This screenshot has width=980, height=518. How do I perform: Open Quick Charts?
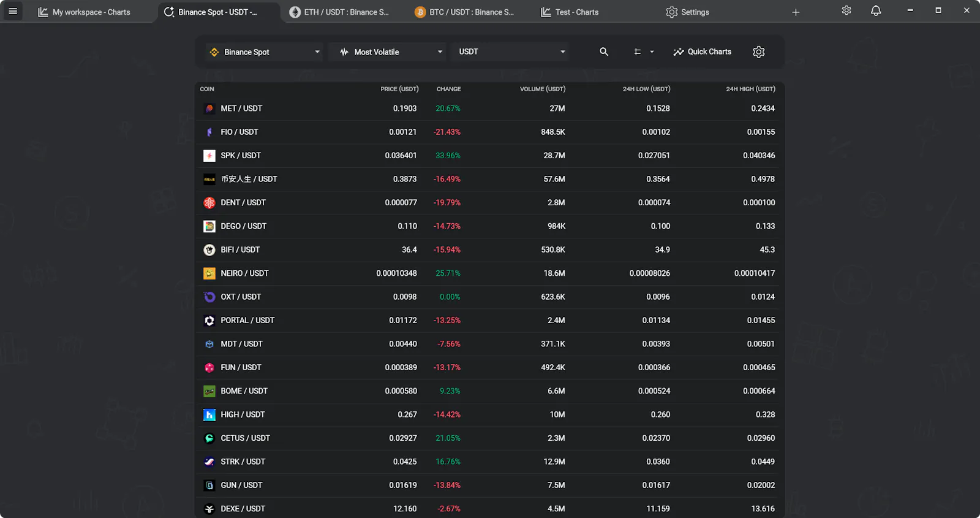pyautogui.click(x=703, y=52)
